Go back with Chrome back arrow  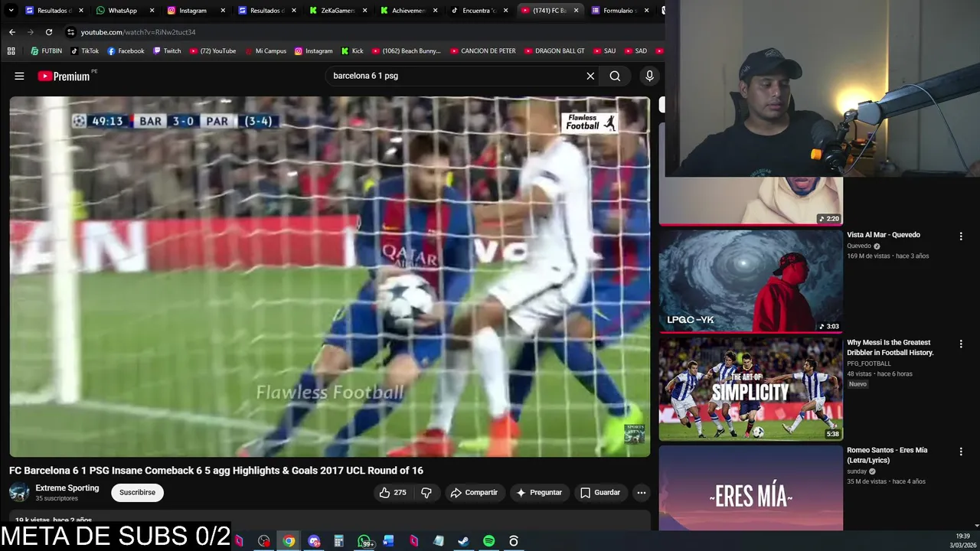tap(12, 32)
